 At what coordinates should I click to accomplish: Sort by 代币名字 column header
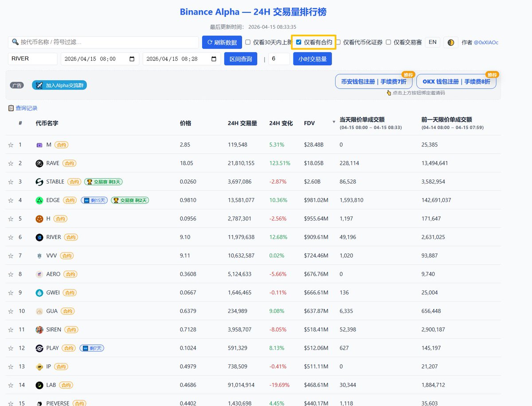[47, 123]
